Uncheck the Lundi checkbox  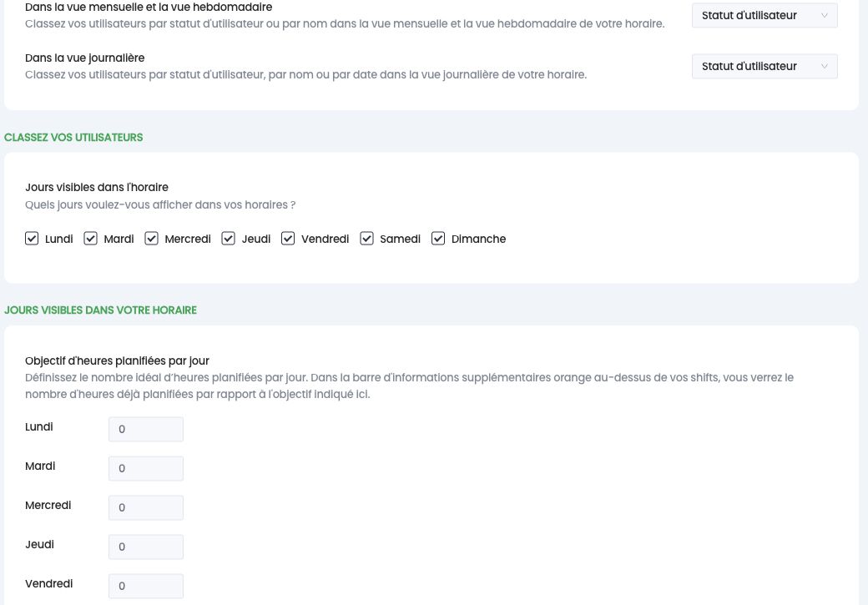point(32,239)
